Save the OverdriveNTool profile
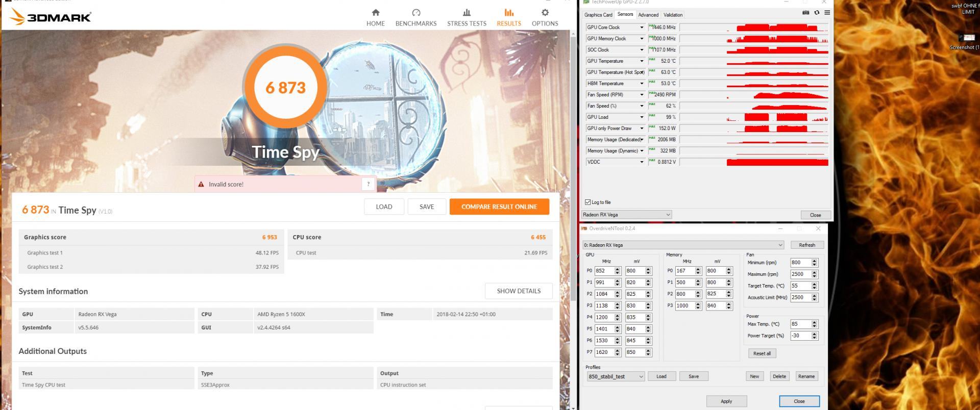Viewport: 980px width, 410px height. pyautogui.click(x=694, y=376)
